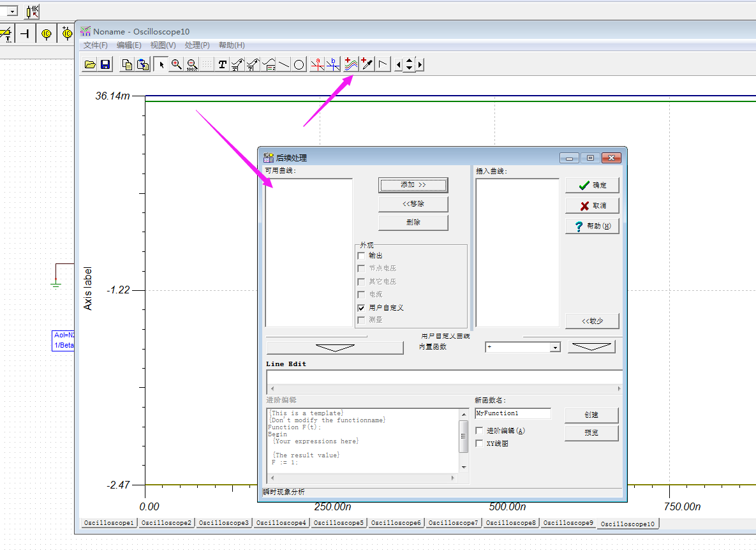Toggle the grid dots icon
The height and width of the screenshot is (553, 756).
click(x=207, y=64)
